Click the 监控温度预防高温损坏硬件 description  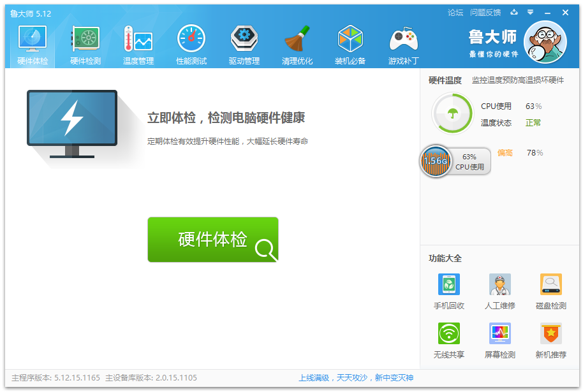coord(518,80)
